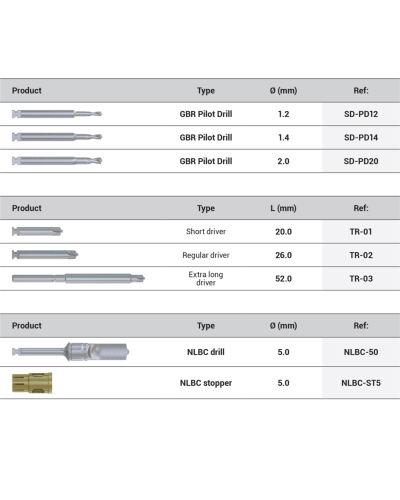The image size is (400, 500).
Task: Select reference code SD-PD14
Action: pos(361,137)
